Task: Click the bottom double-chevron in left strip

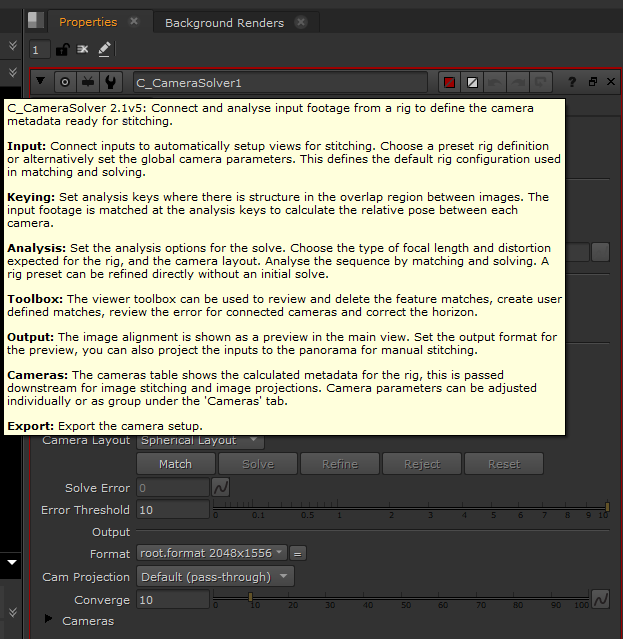Action: click(x=13, y=612)
